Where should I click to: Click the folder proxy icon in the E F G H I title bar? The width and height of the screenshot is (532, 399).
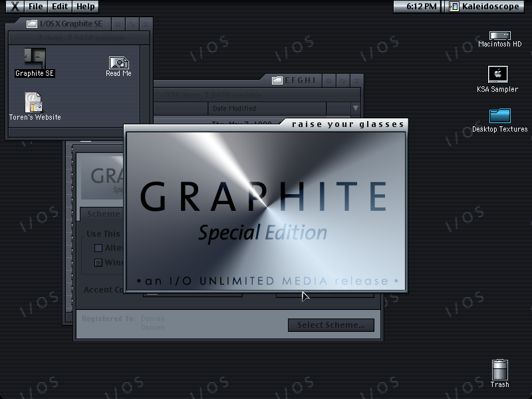point(277,80)
